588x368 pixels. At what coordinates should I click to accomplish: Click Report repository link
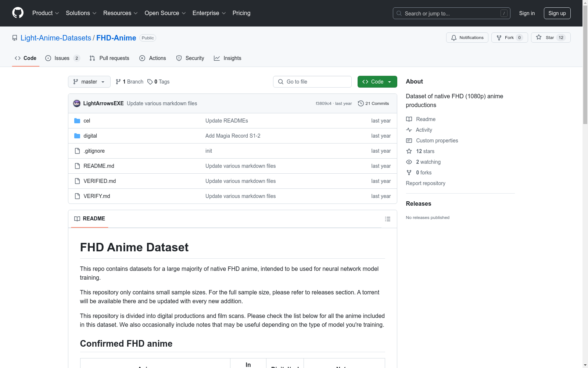coord(426,183)
